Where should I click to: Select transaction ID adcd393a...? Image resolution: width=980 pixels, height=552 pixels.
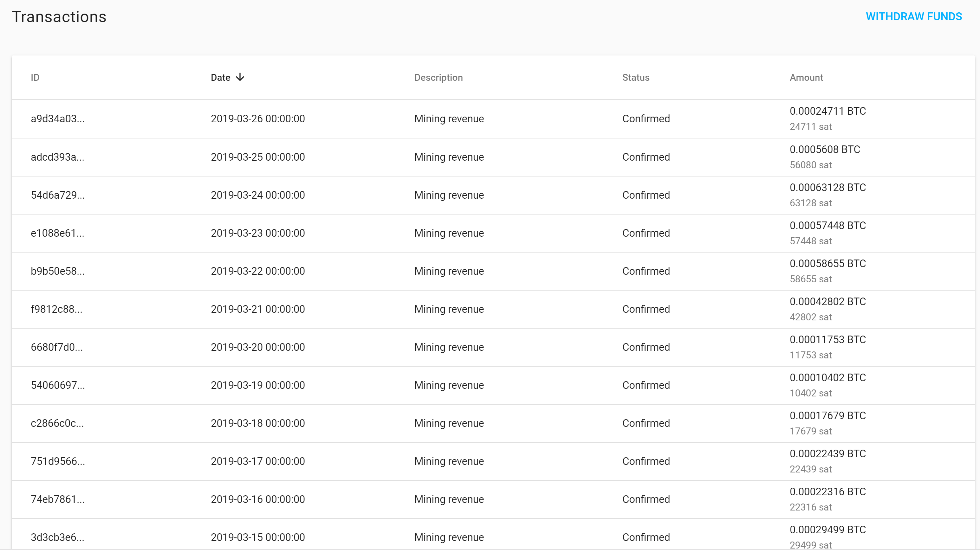(57, 157)
